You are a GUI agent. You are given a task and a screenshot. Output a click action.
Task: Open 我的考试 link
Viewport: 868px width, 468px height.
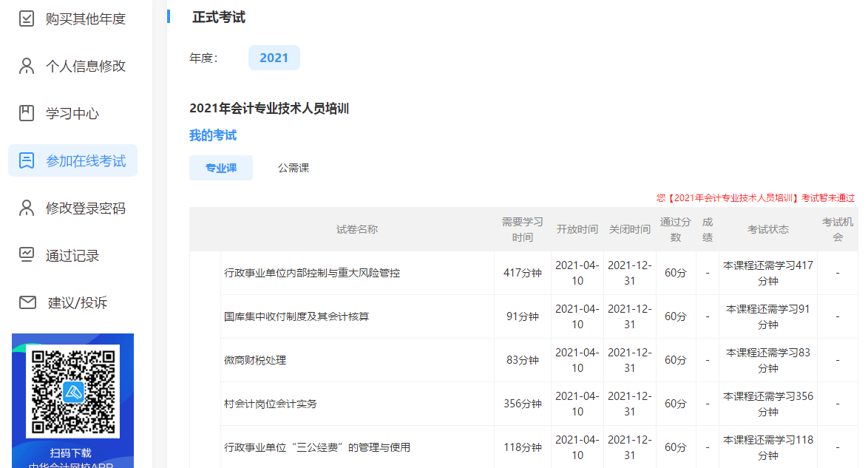point(213,135)
